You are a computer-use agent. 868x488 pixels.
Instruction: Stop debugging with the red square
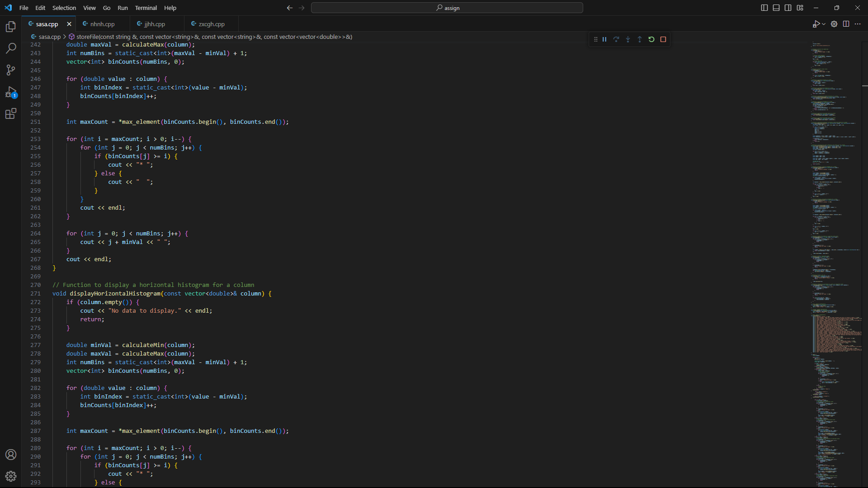click(x=663, y=39)
